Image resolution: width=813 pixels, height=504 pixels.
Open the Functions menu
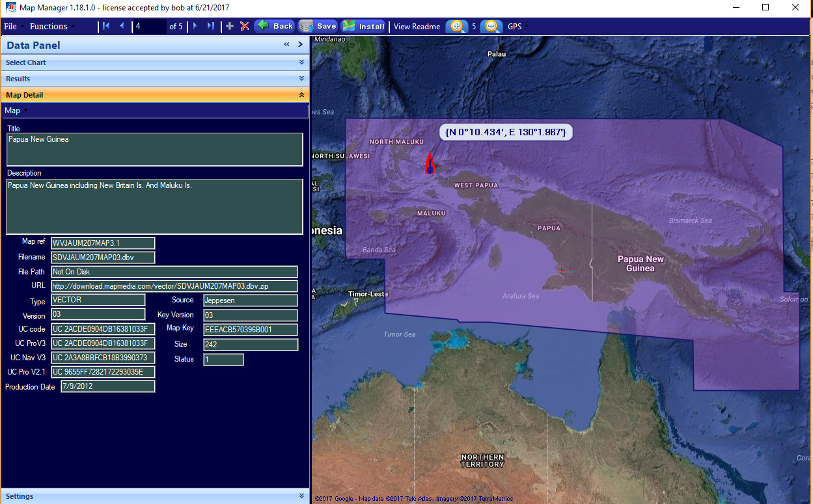click(51, 26)
